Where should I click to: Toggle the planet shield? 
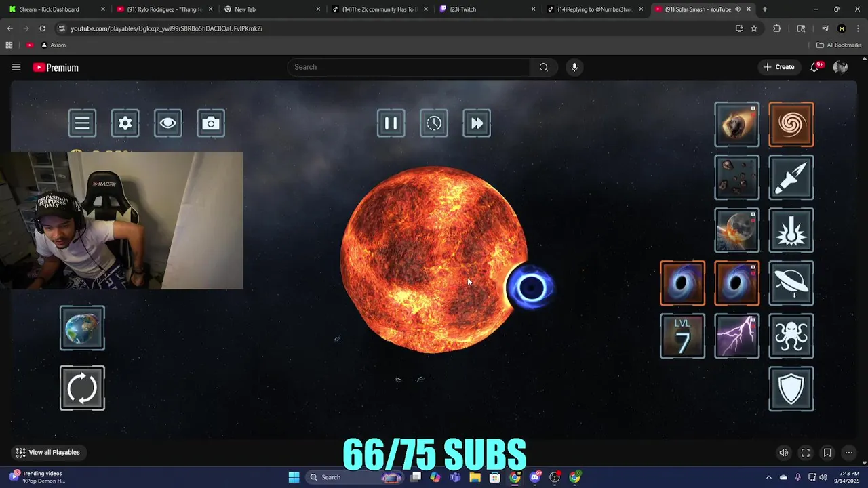pyautogui.click(x=791, y=389)
